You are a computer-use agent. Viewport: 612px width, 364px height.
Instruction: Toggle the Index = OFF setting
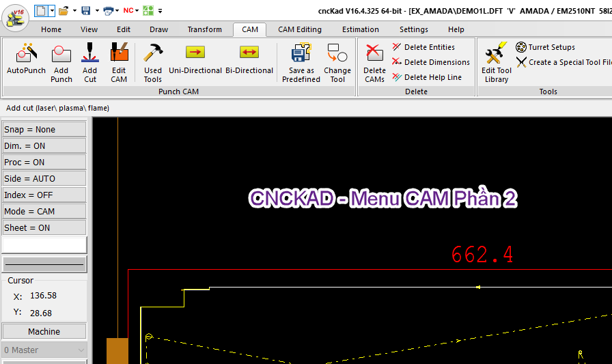pos(44,195)
